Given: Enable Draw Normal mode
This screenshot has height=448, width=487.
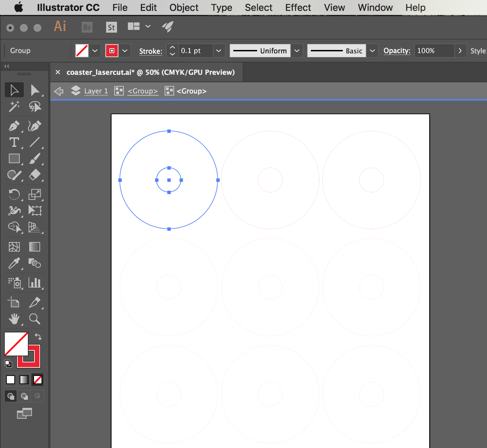Looking at the screenshot, I should click(x=11, y=396).
